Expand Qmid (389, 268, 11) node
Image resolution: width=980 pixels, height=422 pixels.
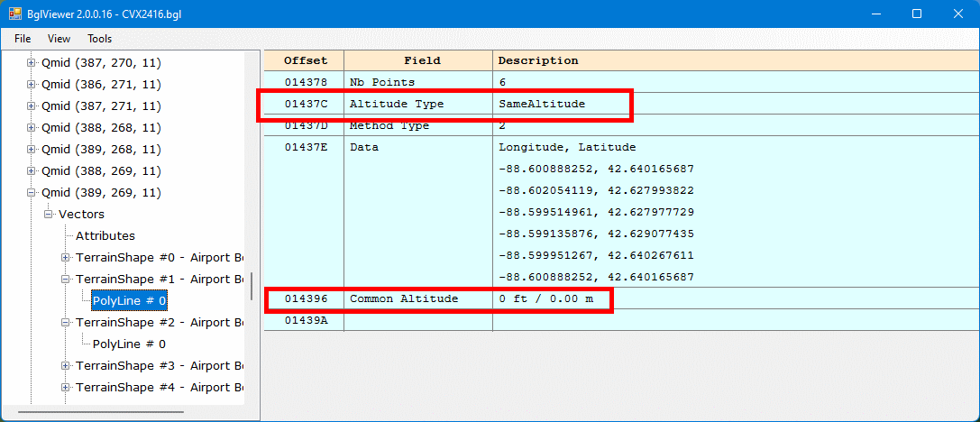coord(31,150)
